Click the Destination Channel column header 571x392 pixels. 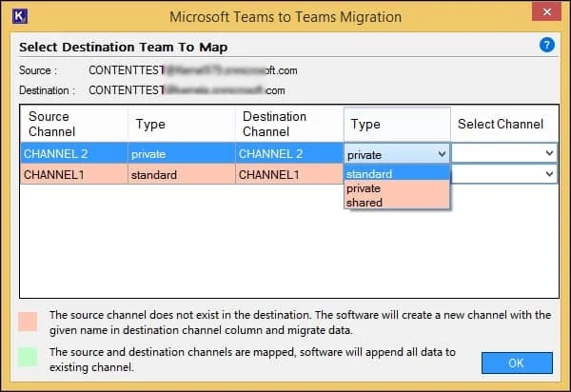[x=289, y=124]
